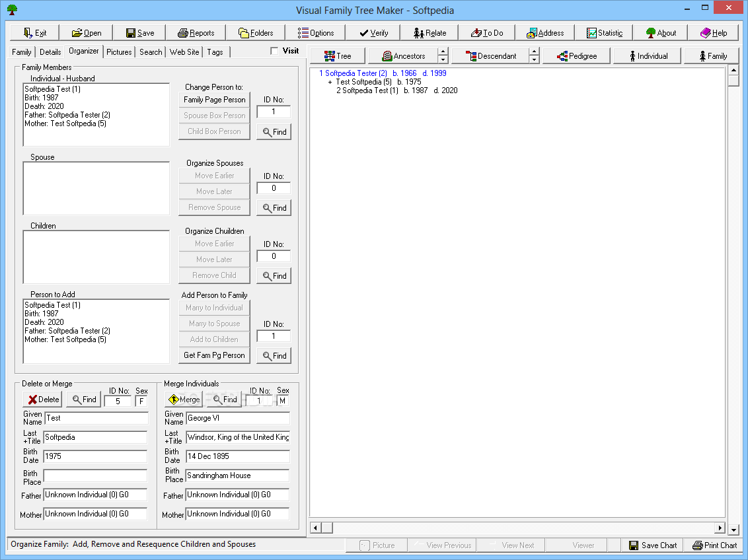Screen dimensions: 748x560
Task: Click the empty Spouse list box
Action: (96, 188)
